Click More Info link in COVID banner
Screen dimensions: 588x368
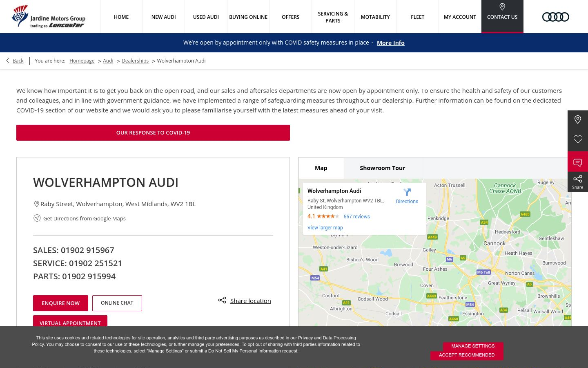point(391,43)
